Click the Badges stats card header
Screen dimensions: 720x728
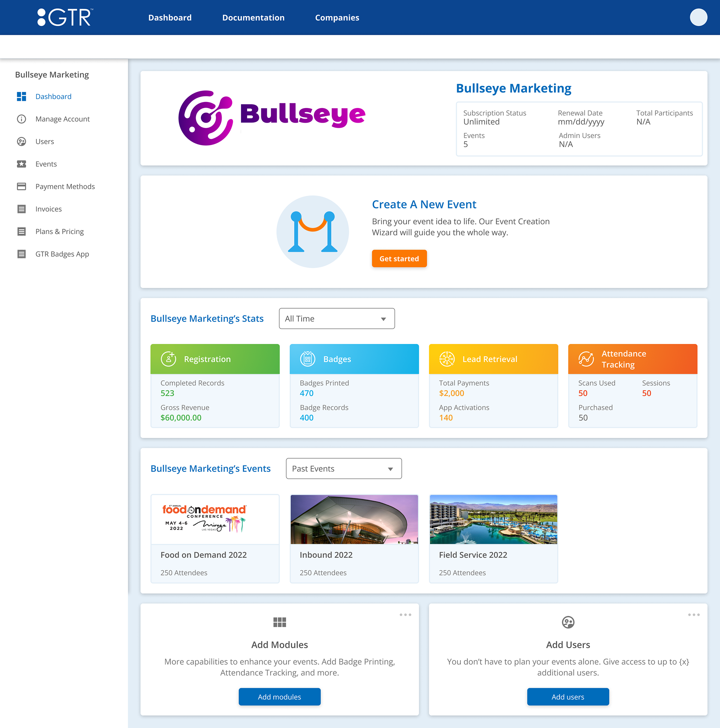point(354,359)
